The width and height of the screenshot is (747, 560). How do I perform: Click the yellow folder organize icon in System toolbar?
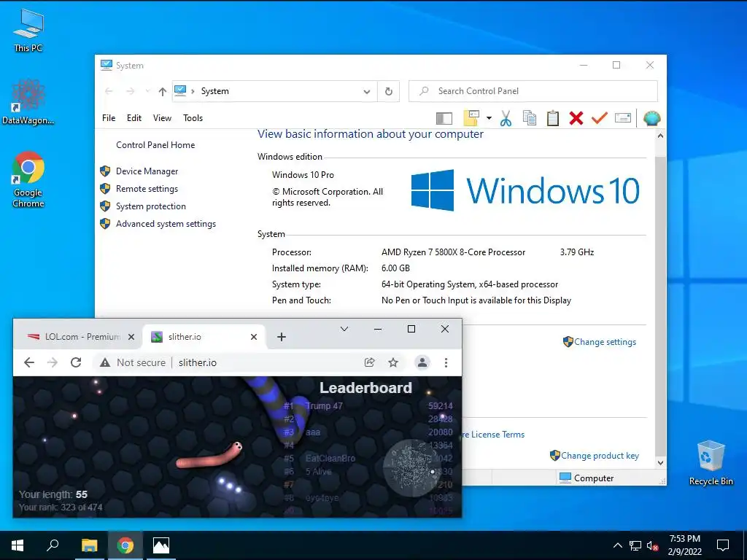point(471,118)
